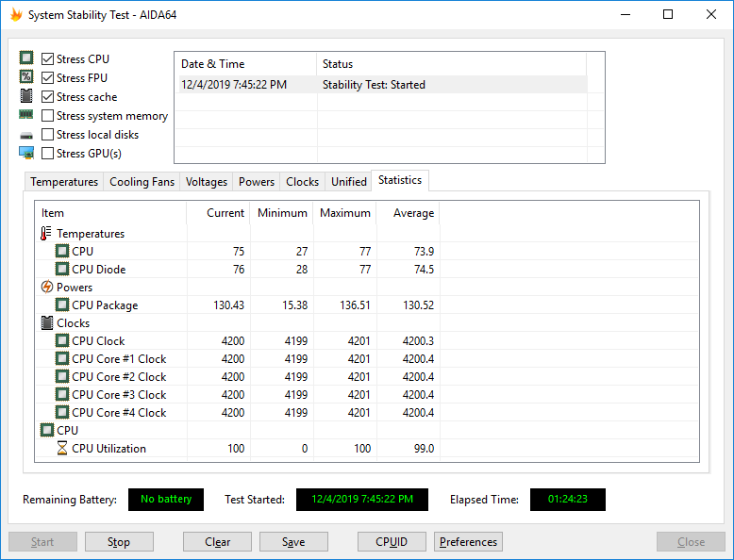Image resolution: width=734 pixels, height=560 pixels.
Task: Select the 'CPU Utilization' row label
Action: coord(108,448)
